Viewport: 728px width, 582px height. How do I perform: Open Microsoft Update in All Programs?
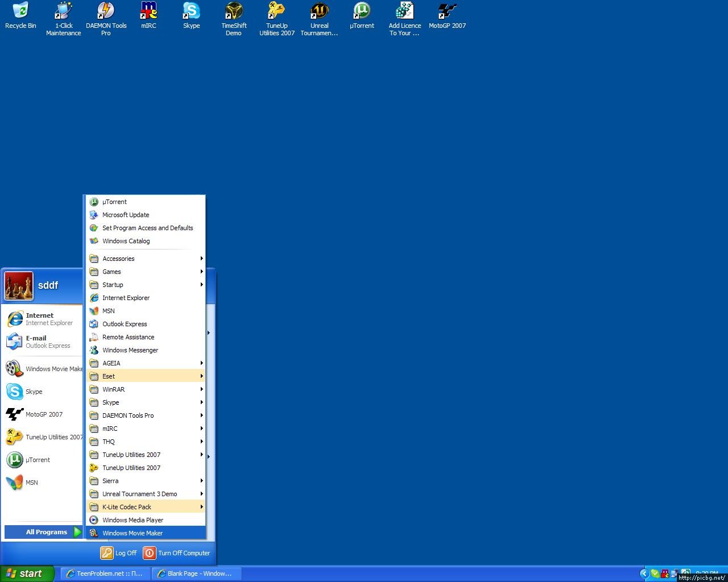pos(146,215)
